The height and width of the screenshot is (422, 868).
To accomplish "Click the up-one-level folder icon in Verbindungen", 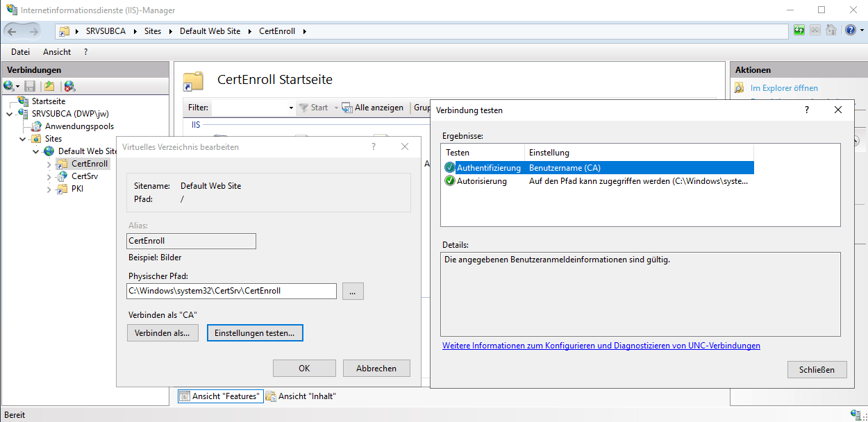I will (49, 87).
